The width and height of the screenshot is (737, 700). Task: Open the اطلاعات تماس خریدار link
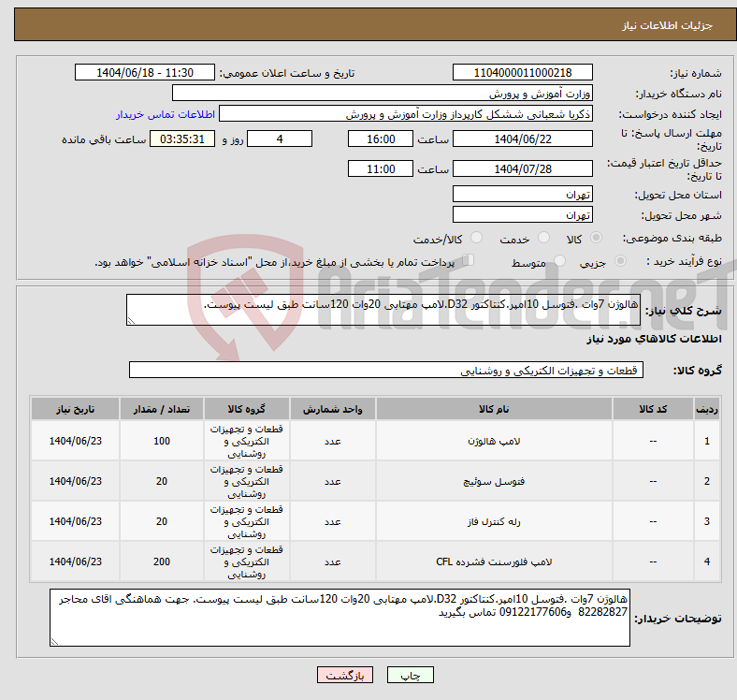coord(166,114)
